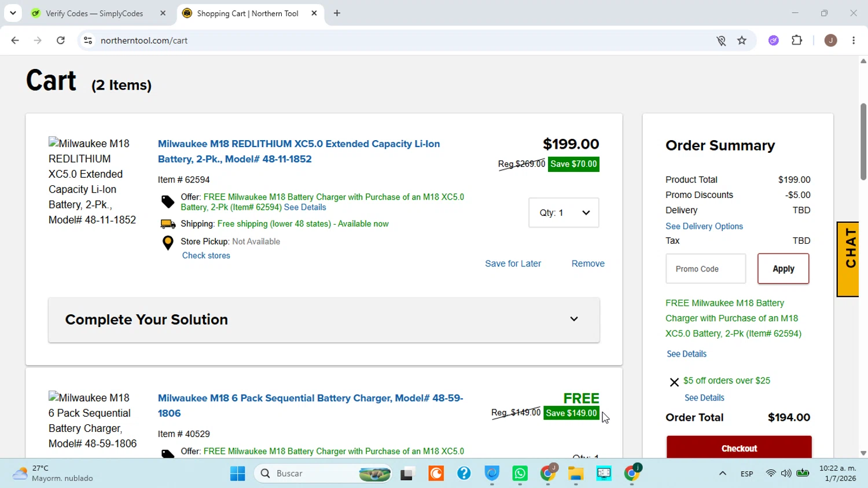Click scrollbar down arrow
Image resolution: width=868 pixels, height=488 pixels.
(x=863, y=453)
